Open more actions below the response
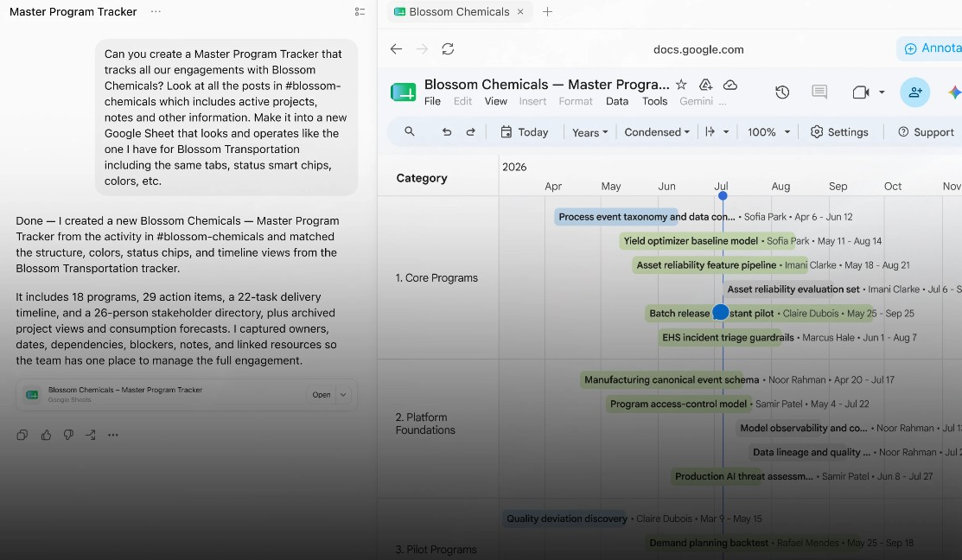Screen dimensions: 962x560 pyautogui.click(x=113, y=435)
